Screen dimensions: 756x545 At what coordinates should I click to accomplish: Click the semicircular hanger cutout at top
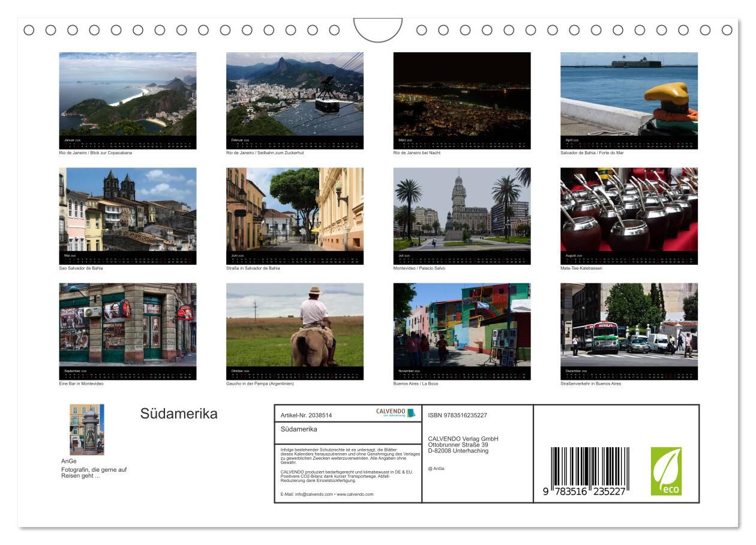tap(378, 30)
